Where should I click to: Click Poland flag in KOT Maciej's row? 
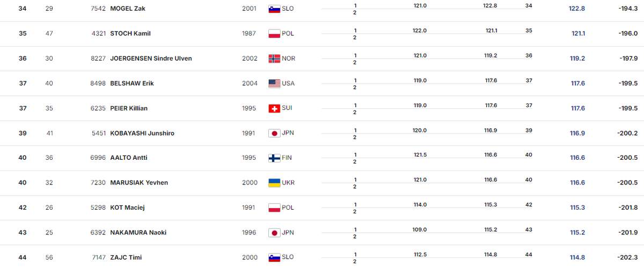coord(274,207)
